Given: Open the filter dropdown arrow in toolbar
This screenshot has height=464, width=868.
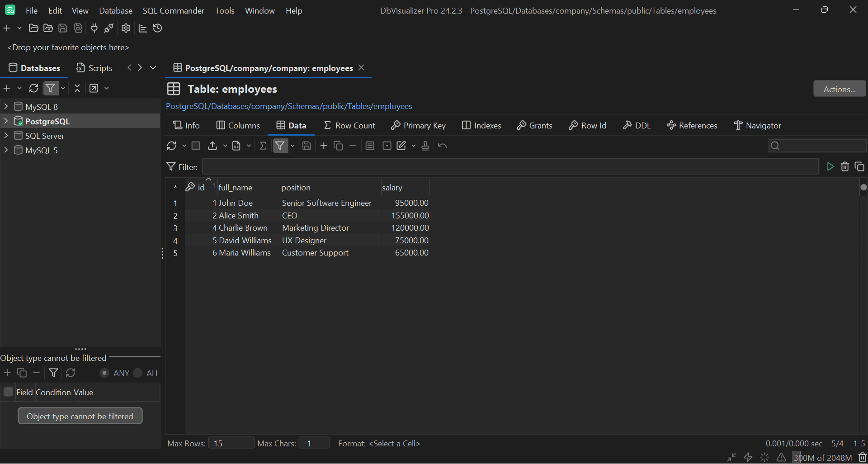Looking at the screenshot, I should pos(292,146).
